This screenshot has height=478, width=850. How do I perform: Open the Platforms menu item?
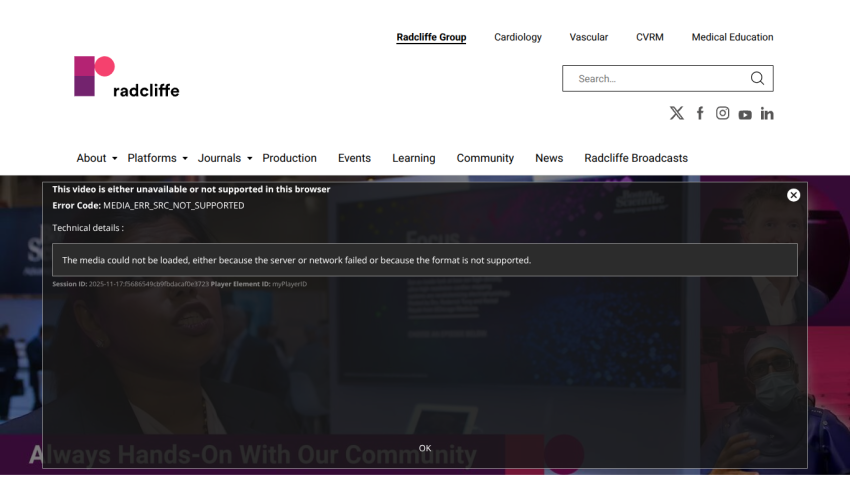pos(152,158)
